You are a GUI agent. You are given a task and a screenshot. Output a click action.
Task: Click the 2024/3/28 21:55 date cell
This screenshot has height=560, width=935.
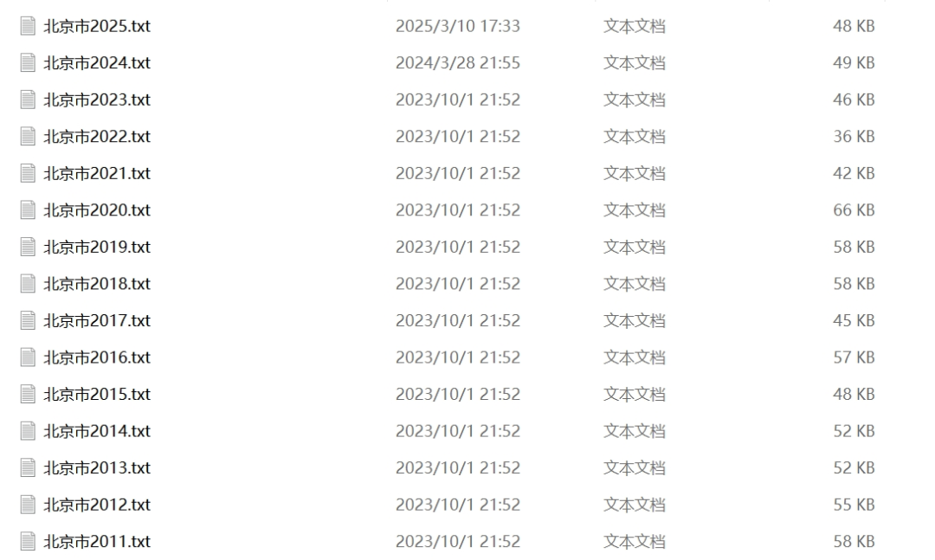pos(458,62)
